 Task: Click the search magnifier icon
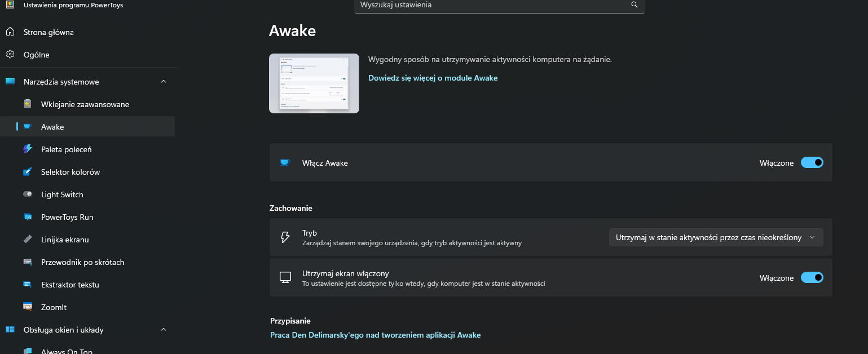(x=634, y=5)
